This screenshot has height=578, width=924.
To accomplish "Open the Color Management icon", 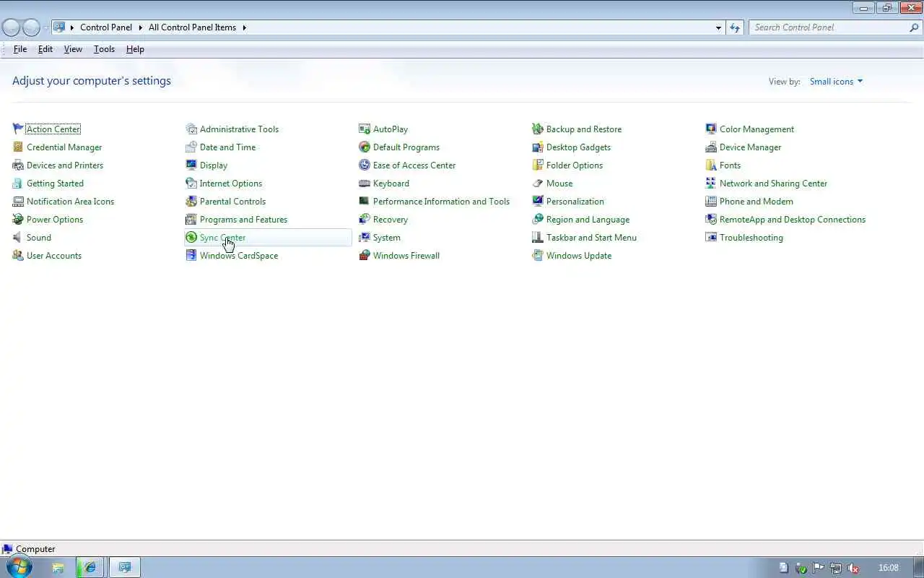I will [x=711, y=129].
